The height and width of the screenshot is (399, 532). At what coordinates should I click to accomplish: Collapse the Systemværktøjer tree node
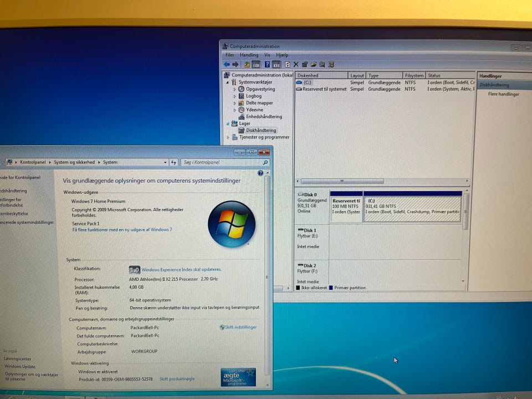(228, 83)
